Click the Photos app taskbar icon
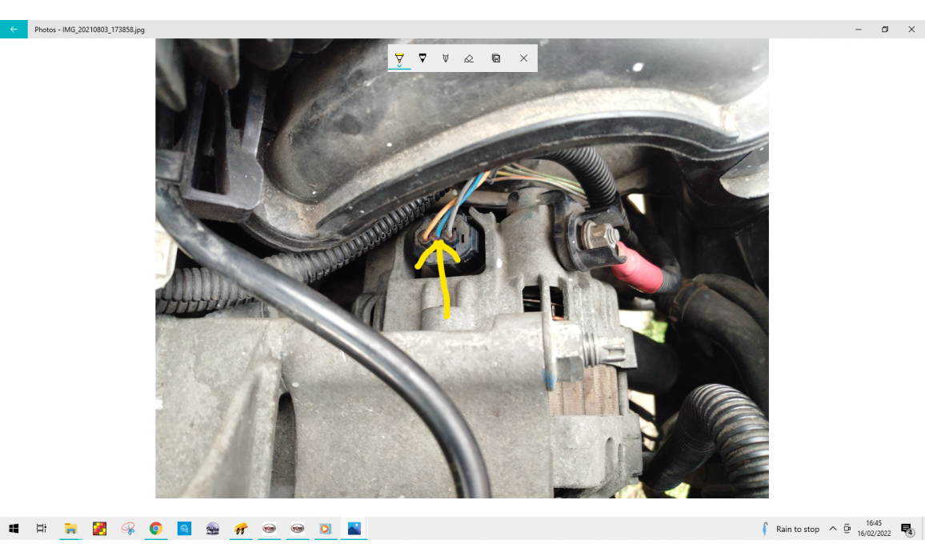The image size is (925, 560). [x=354, y=529]
